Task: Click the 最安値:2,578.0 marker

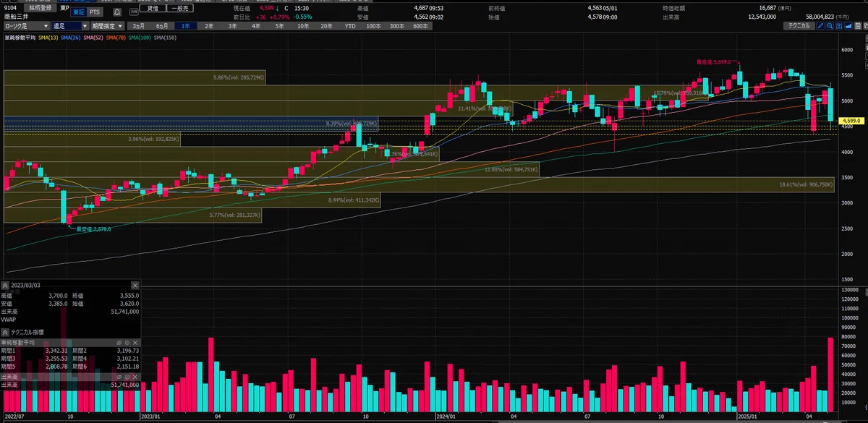Action: click(x=93, y=228)
